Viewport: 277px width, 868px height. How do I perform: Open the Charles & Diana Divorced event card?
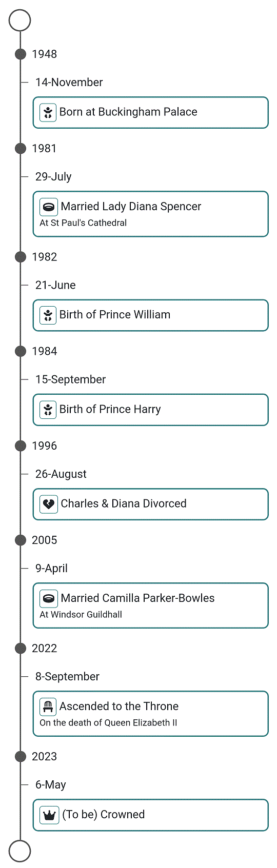(151, 504)
